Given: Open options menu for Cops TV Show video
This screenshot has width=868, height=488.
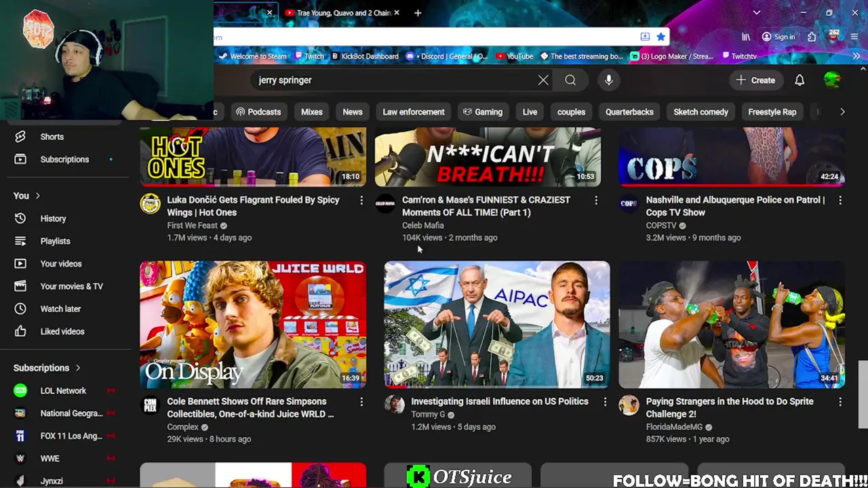Looking at the screenshot, I should tap(840, 200).
